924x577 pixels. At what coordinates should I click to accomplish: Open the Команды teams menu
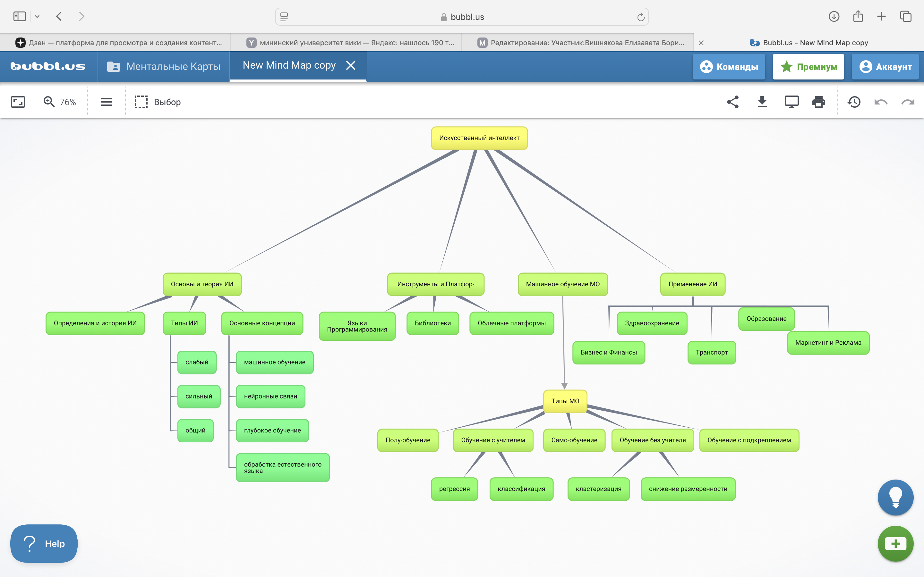(729, 67)
